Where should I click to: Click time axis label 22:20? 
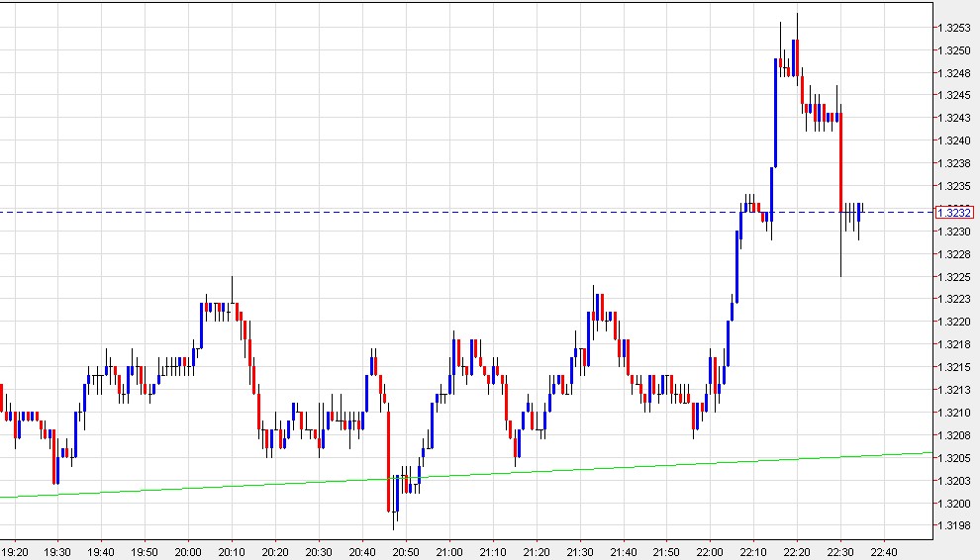click(797, 552)
